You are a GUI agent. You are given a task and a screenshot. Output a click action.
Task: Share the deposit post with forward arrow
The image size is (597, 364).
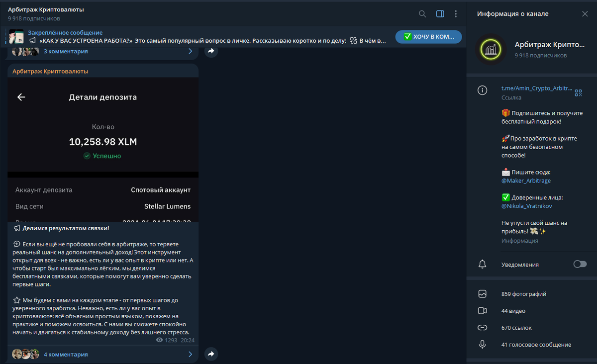tap(211, 354)
